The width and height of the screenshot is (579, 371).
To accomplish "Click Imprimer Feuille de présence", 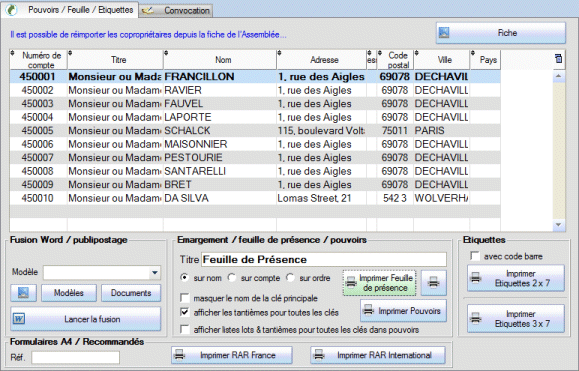I will tap(379, 283).
